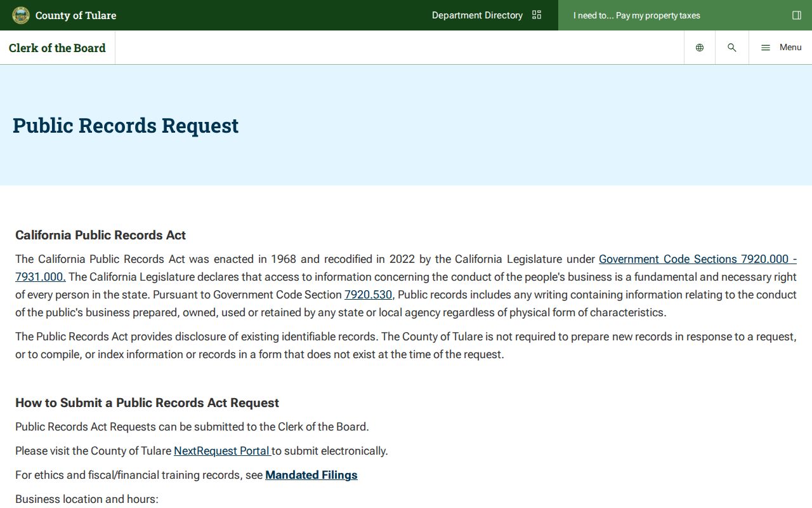Open the Clerk of the Board page
This screenshot has width=812, height=508.
click(x=57, y=48)
